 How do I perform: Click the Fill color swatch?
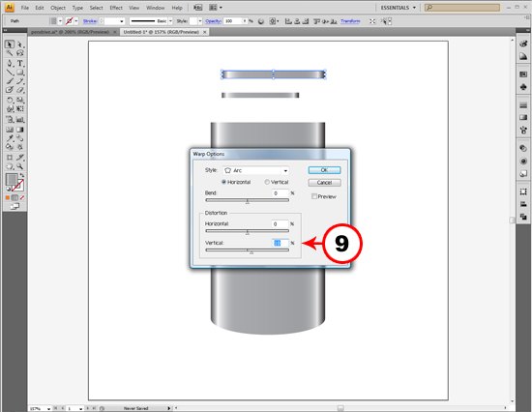[12, 179]
